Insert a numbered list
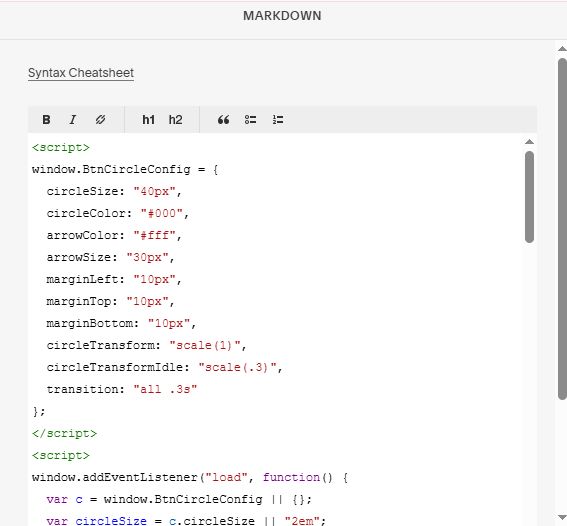 tap(278, 120)
